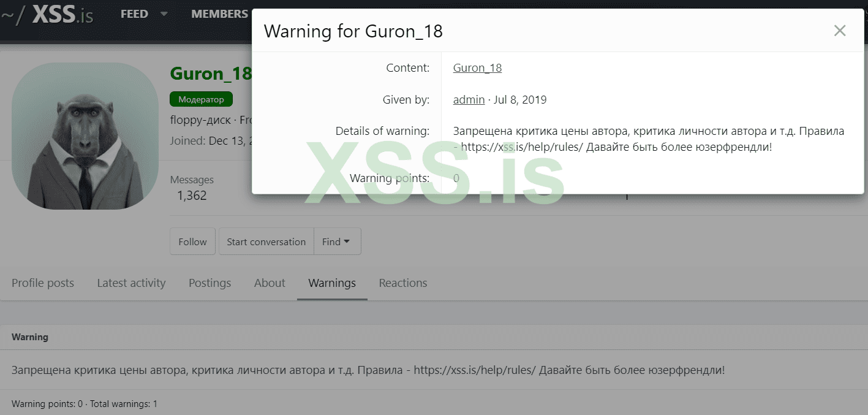The height and width of the screenshot is (415, 868).
Task: Click the 'Jul 8, 2019' date text
Action: tap(520, 99)
